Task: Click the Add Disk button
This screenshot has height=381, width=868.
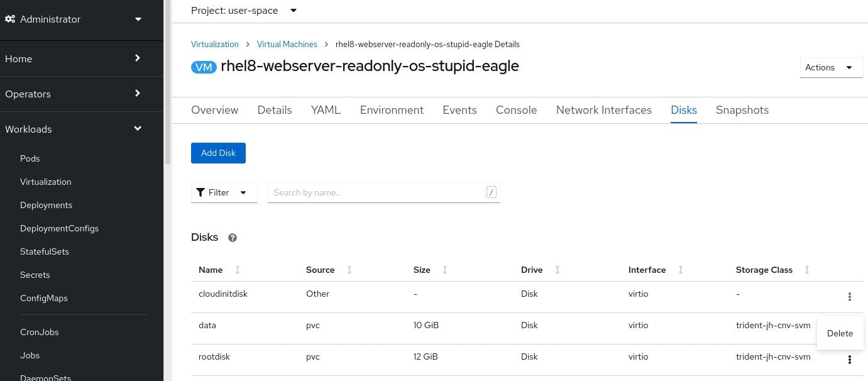Action: [218, 153]
